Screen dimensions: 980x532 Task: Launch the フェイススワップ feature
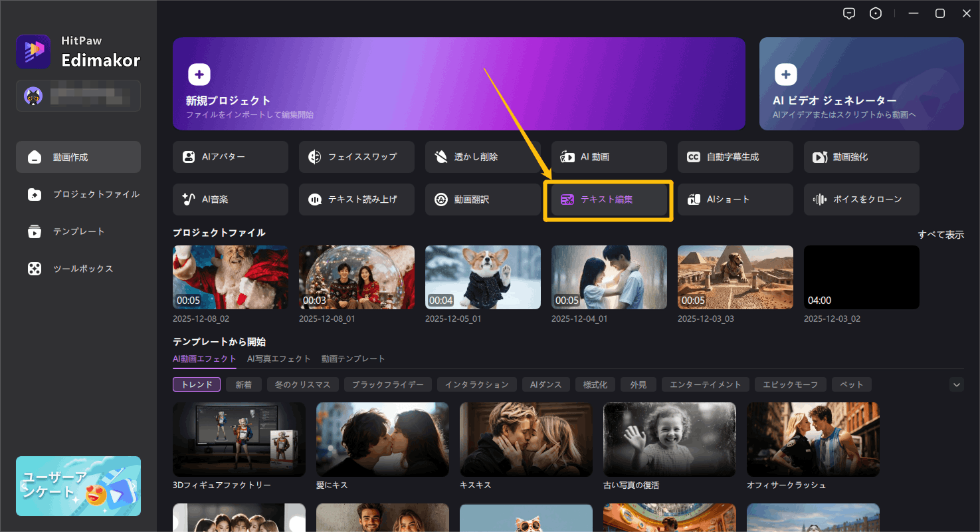356,157
